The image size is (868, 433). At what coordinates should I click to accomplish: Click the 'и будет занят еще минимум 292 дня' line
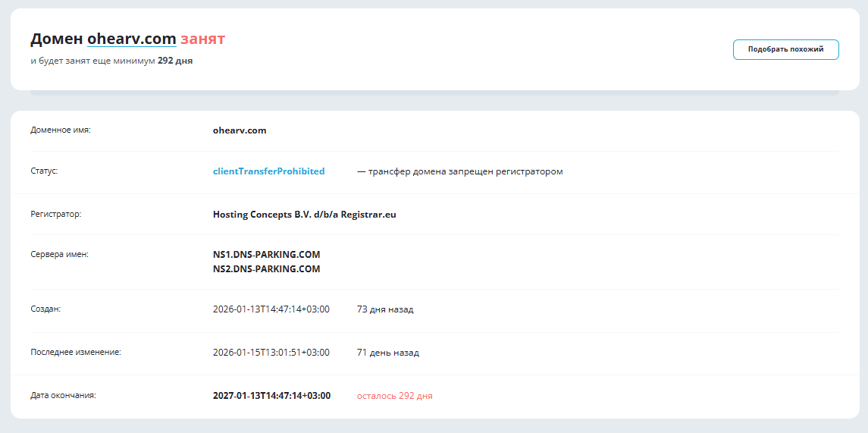pos(112,61)
